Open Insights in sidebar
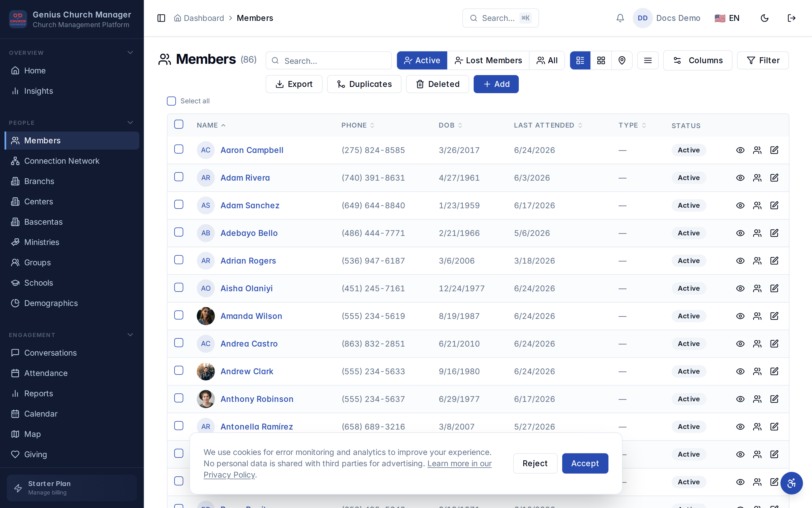This screenshot has width=812, height=508. click(x=72, y=91)
